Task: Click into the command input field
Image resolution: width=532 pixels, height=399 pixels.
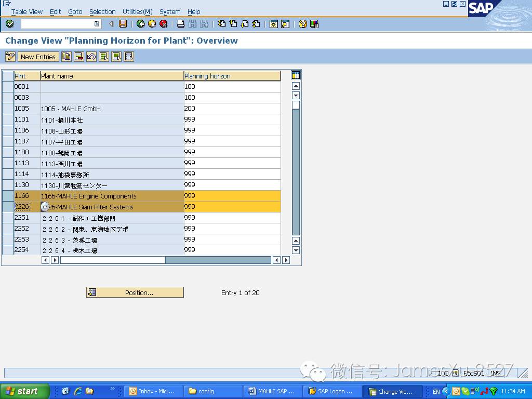Action: pyautogui.click(x=57, y=24)
